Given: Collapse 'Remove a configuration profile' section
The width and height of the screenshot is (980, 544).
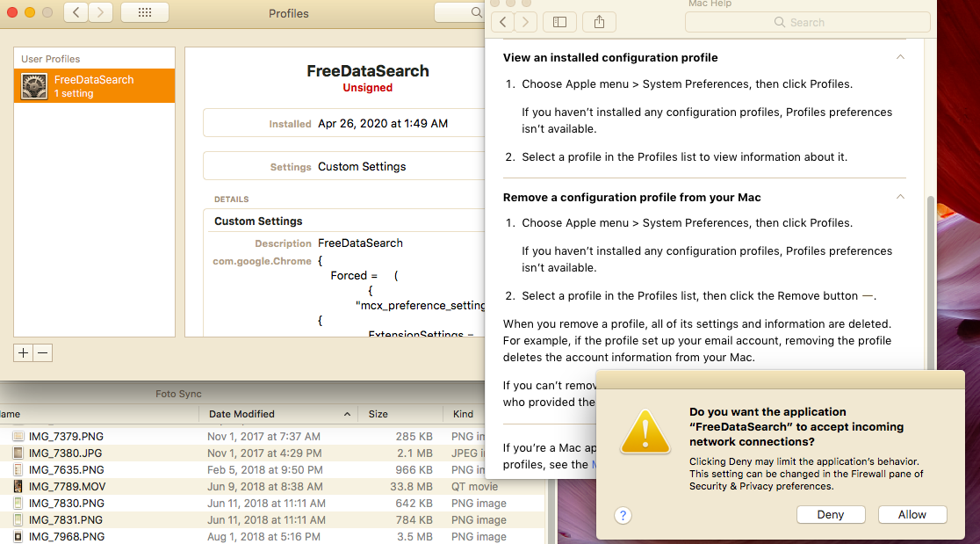Looking at the screenshot, I should (900, 196).
